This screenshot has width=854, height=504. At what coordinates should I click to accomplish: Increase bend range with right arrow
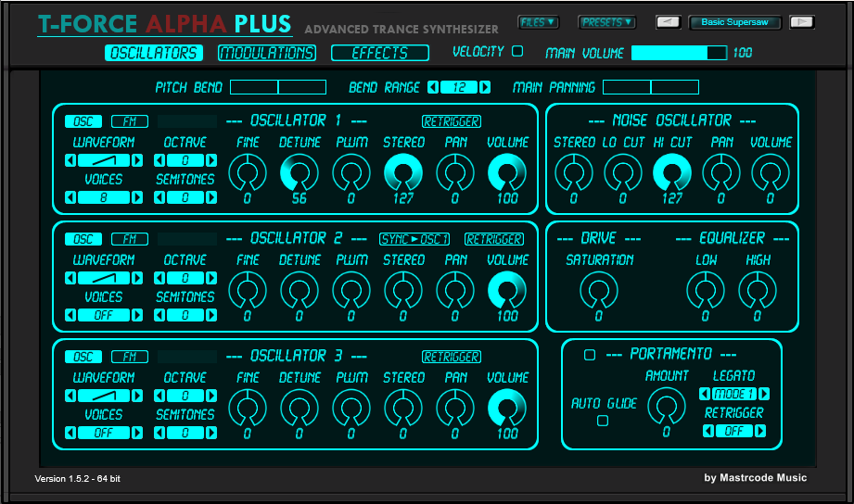[485, 87]
